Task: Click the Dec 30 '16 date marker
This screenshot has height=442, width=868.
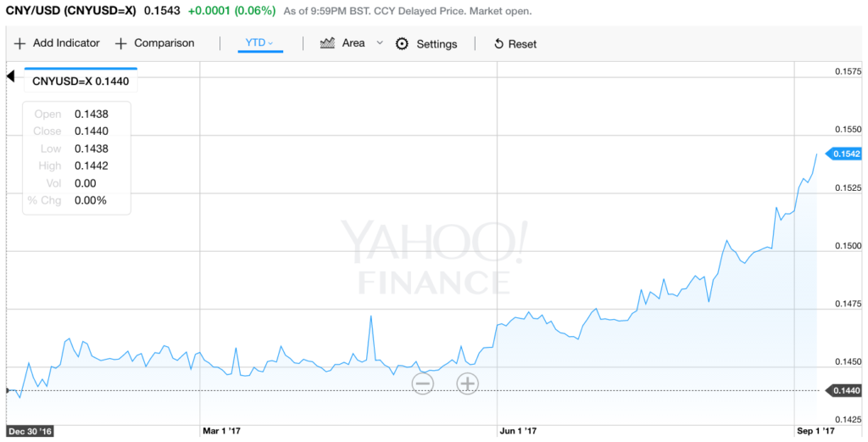Action: click(x=30, y=431)
